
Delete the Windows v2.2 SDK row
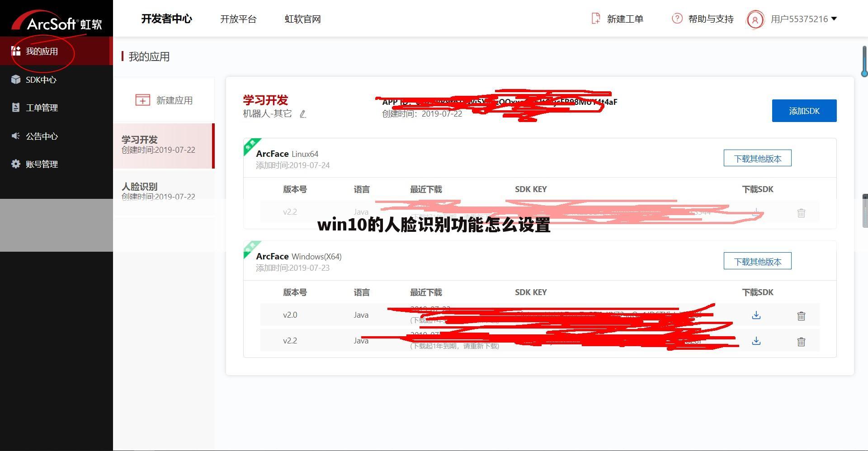[801, 342]
